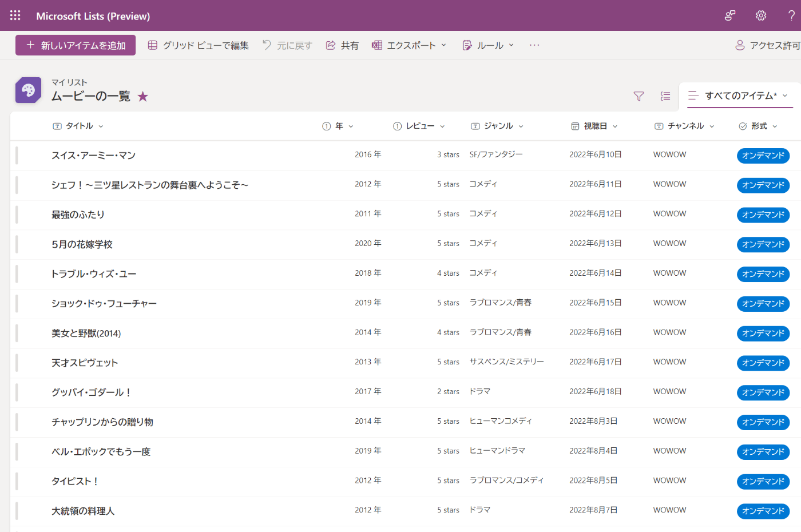Toggle the favorite star next to ムービーの一覧
The image size is (801, 532).
pos(142,97)
